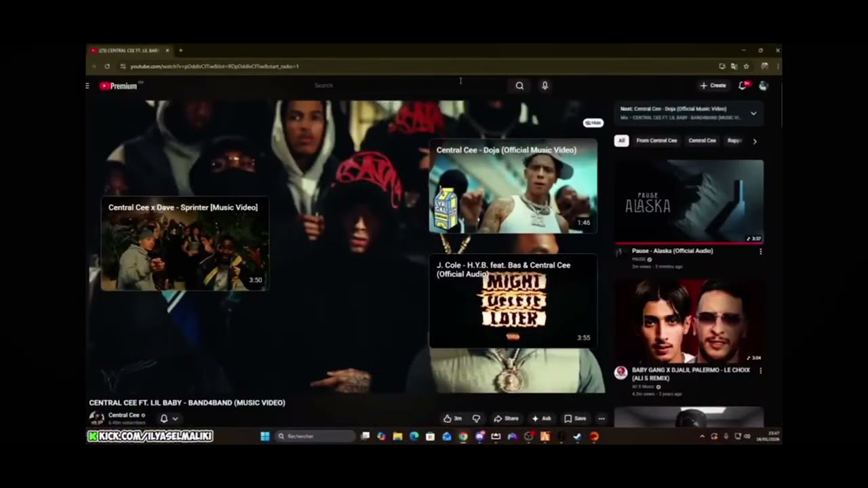
Task: Open options menu for Pause Alaska video
Action: (x=760, y=251)
